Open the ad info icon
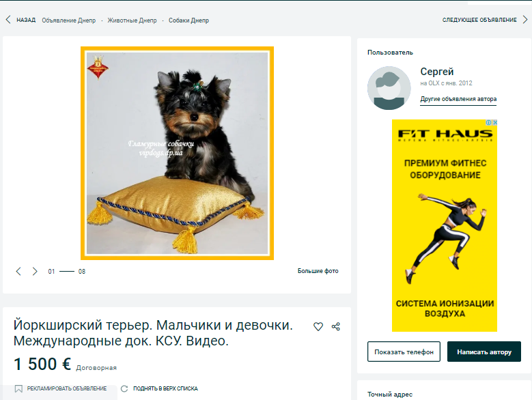Screen dimensions: 532x400 [488, 122]
